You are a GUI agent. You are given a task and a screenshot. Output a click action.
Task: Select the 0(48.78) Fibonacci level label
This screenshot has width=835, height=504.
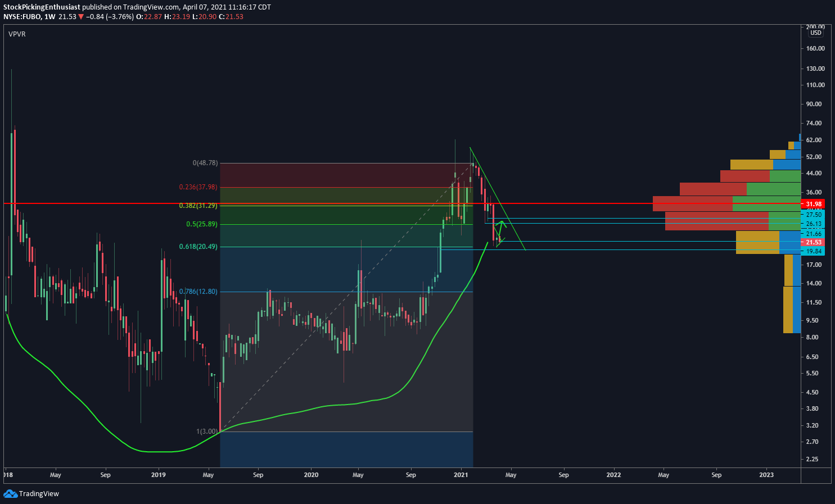pos(205,163)
